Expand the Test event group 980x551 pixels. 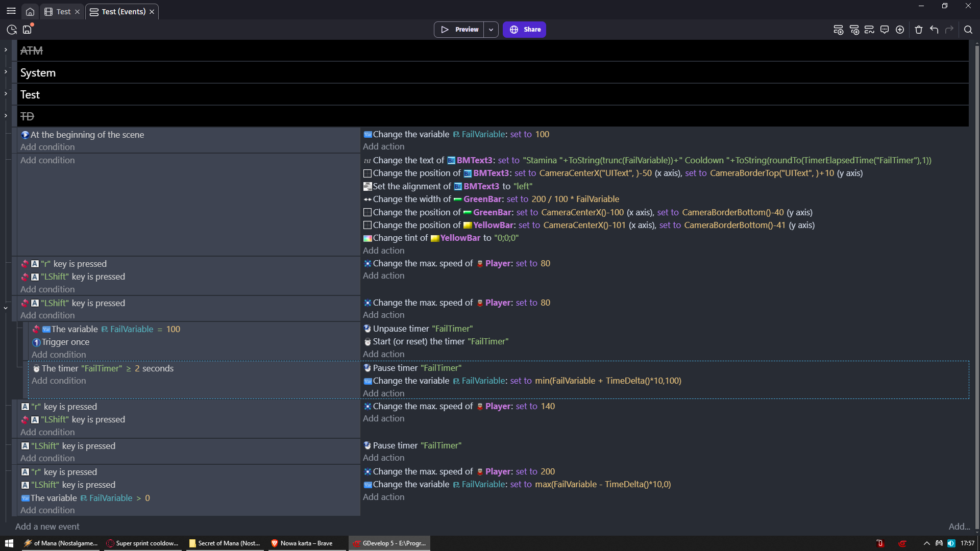[x=6, y=94]
